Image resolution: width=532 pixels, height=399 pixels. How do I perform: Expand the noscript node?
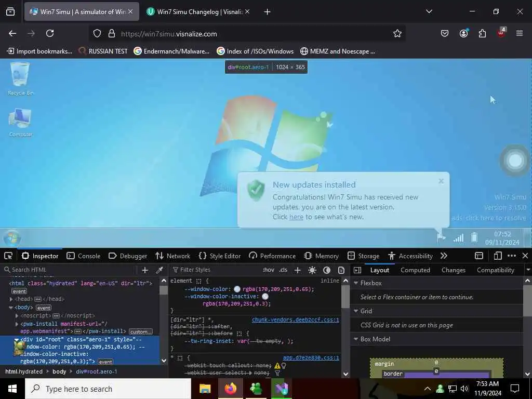point(17,315)
